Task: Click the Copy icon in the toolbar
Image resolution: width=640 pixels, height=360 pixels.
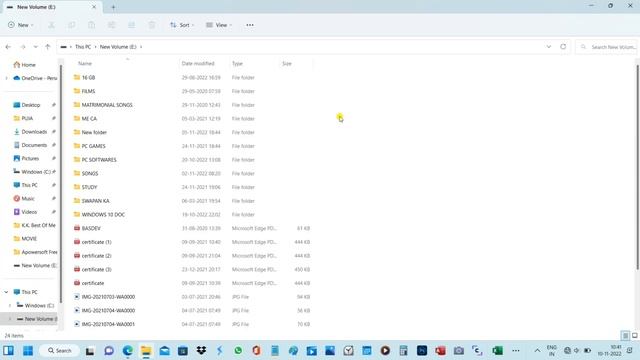Action: 71,25
